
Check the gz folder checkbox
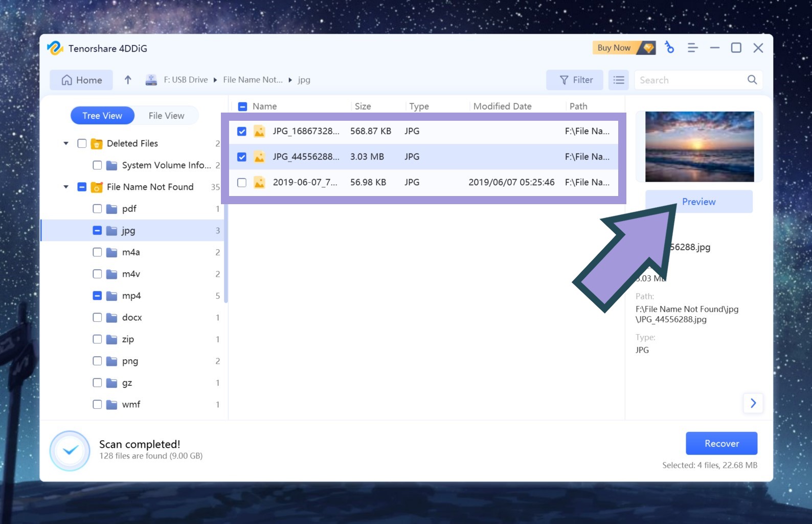97,383
